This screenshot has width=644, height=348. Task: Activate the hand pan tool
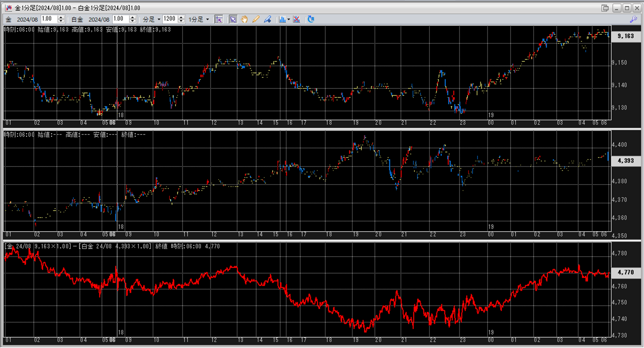244,20
